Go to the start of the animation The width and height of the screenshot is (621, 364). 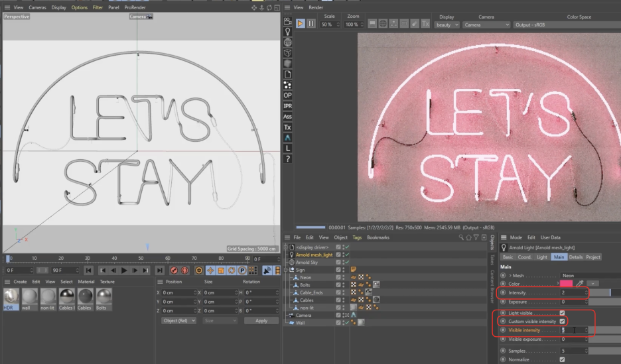click(x=88, y=271)
